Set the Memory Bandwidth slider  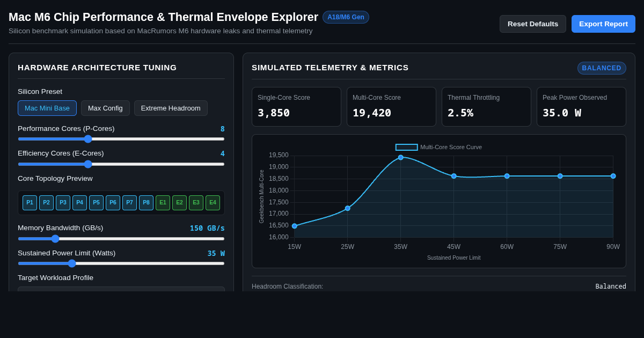coord(121,239)
